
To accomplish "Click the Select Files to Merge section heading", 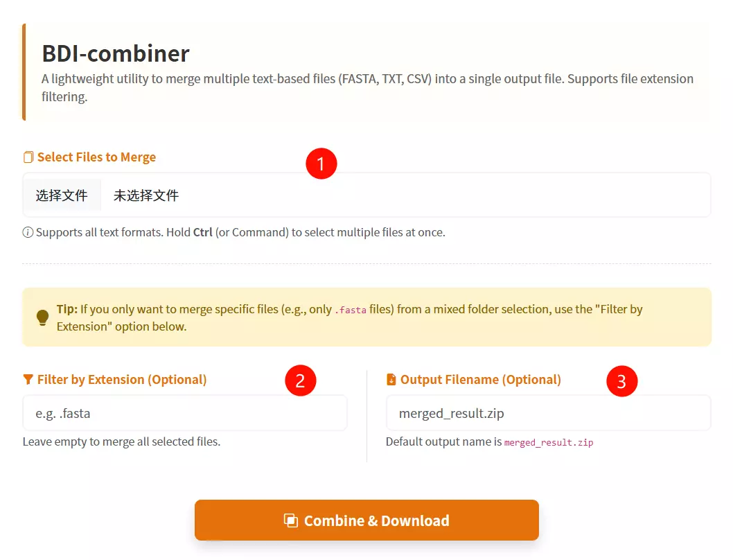I will pos(97,157).
